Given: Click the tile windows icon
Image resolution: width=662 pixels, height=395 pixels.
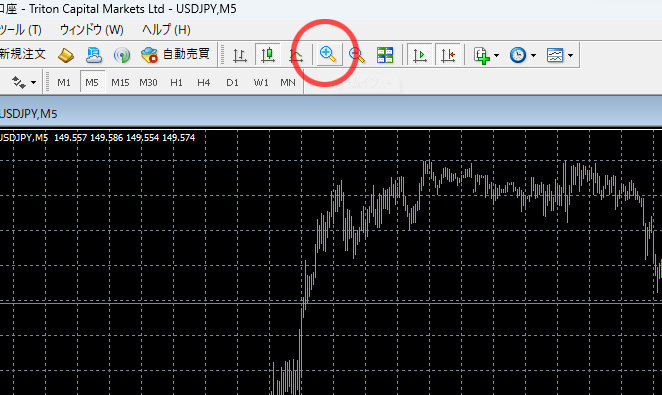Looking at the screenshot, I should tap(385, 55).
